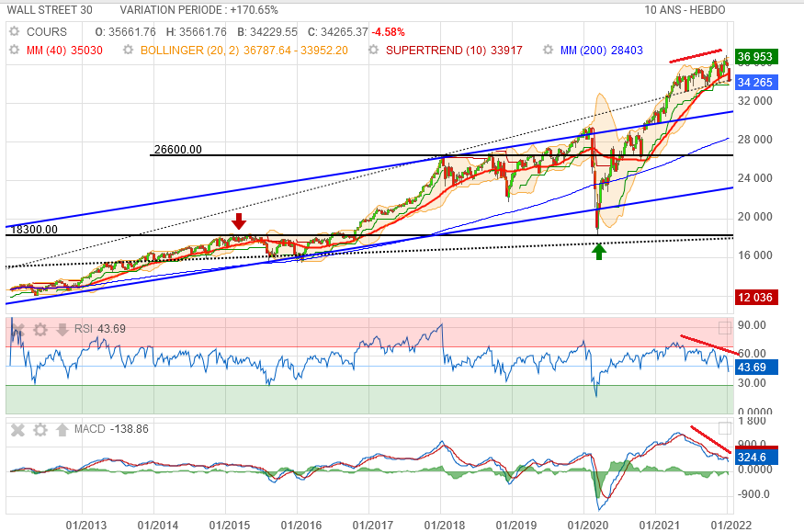
Task: Click the 16 000 price axis label
Action: [754, 255]
